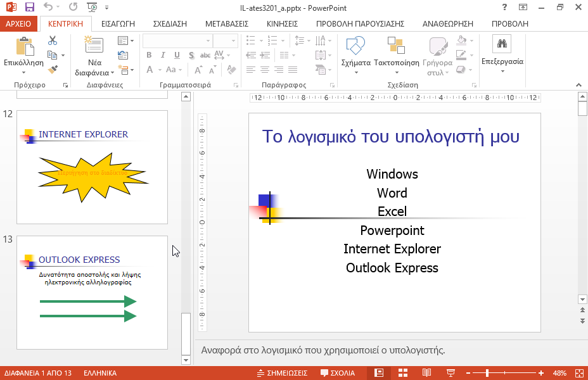
Task: Click the Νέα διαφάνεια new slide icon
Action: click(x=94, y=44)
